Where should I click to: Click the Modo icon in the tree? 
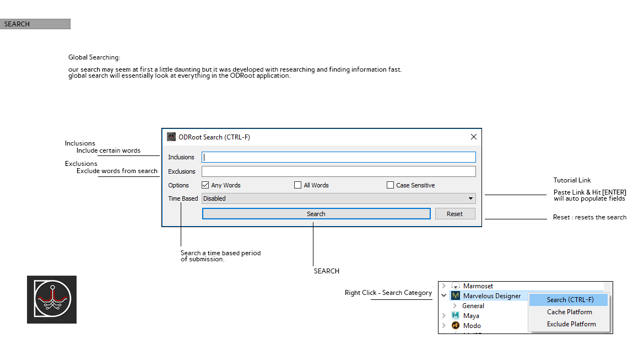[x=456, y=326]
